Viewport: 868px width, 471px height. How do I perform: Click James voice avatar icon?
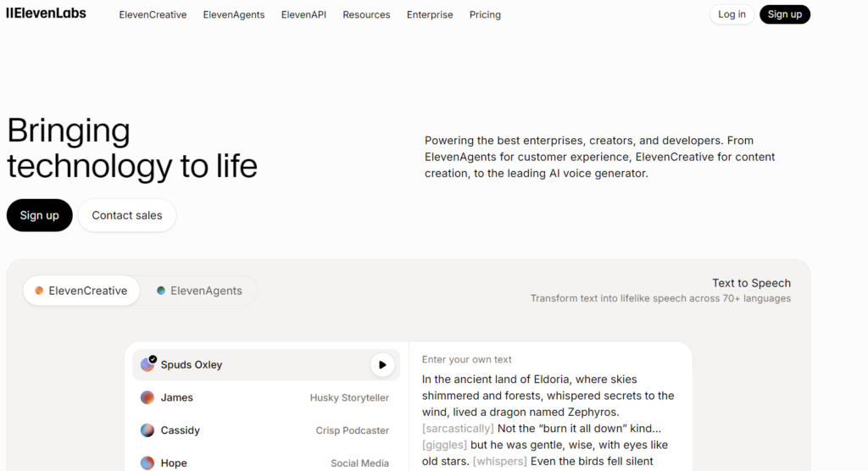click(x=147, y=397)
